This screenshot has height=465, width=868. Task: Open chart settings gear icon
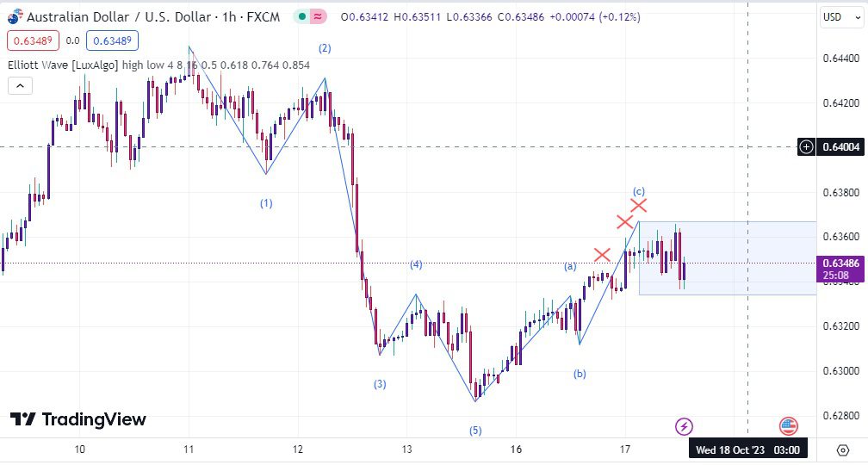tap(842, 449)
